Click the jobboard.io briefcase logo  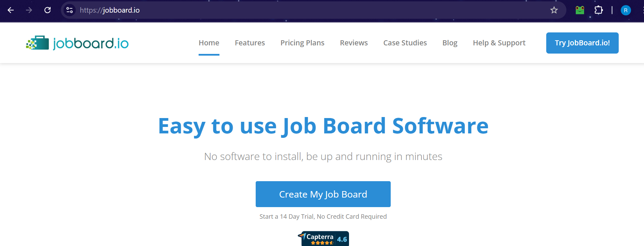pos(77,43)
